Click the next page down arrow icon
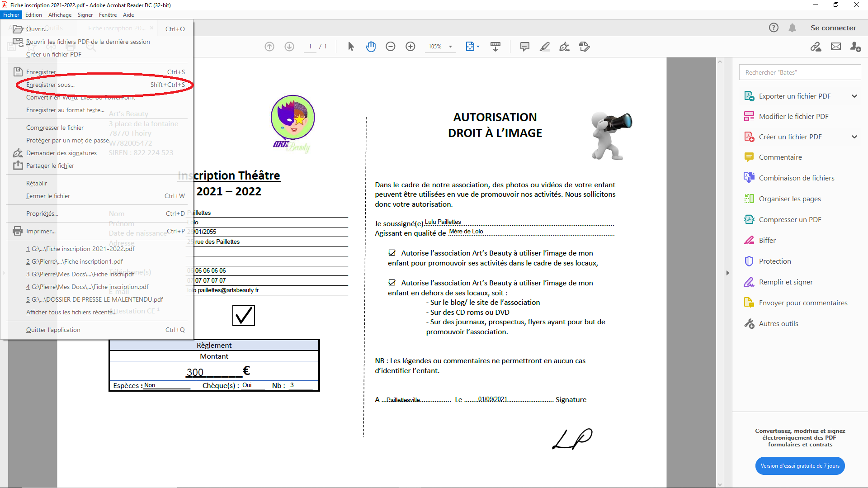This screenshot has height=488, width=868. 289,47
